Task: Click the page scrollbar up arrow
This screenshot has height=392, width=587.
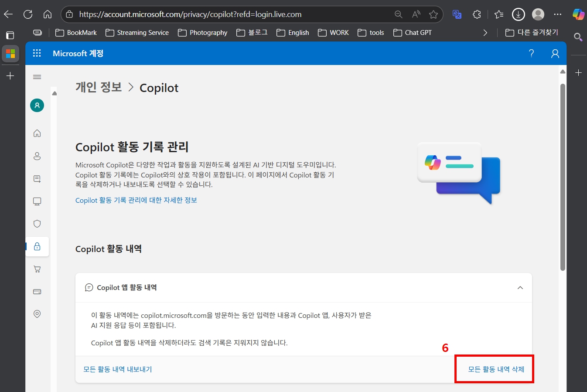Action: [x=563, y=72]
